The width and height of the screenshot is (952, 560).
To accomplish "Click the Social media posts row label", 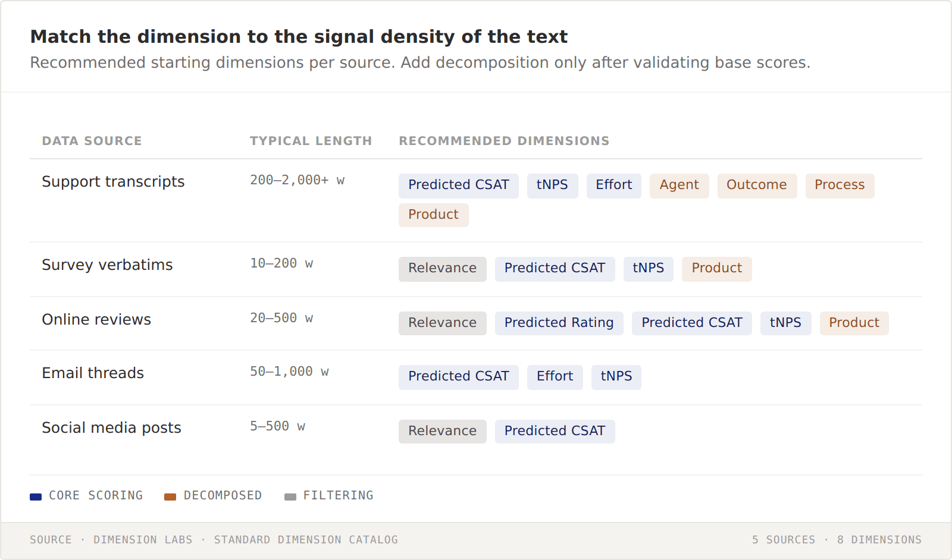I will (x=111, y=428).
